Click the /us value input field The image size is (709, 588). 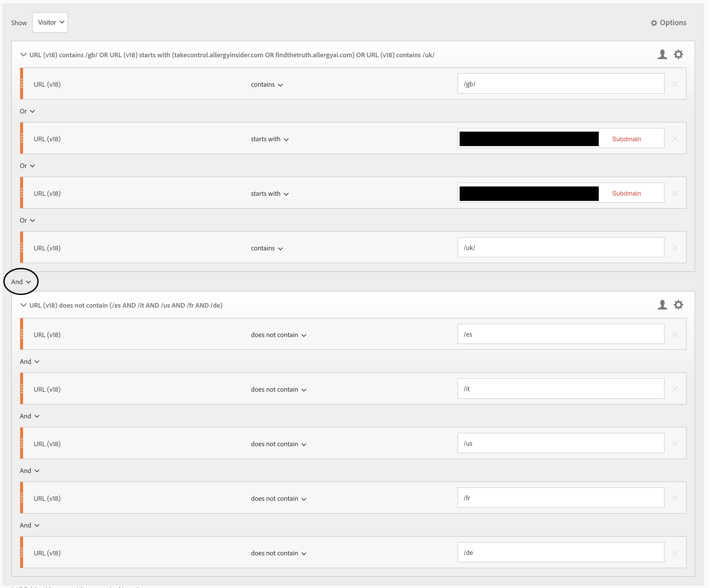[x=561, y=443]
